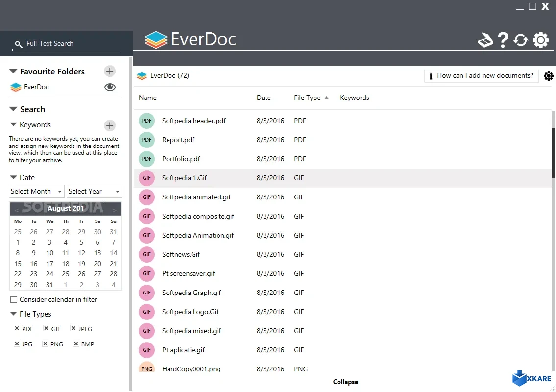556x392 pixels.
Task: Click How can I add new documents
Action: click(x=481, y=76)
